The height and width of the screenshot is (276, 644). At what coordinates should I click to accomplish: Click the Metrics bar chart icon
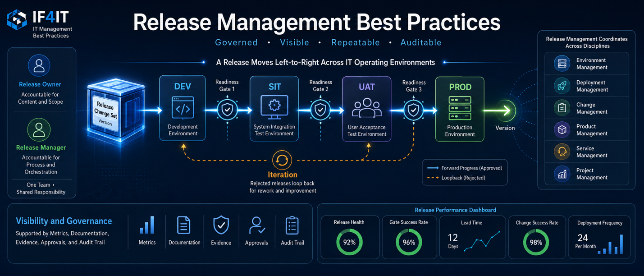click(147, 225)
